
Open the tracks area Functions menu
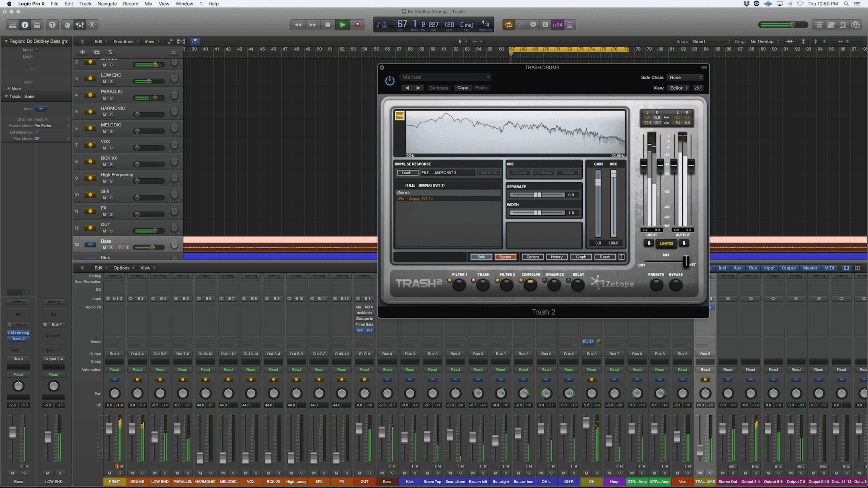coord(126,41)
